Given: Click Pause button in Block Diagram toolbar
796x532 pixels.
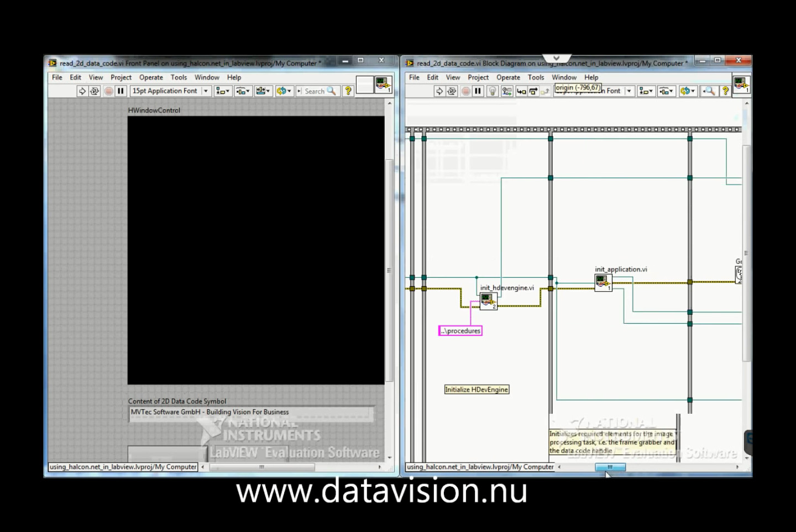Looking at the screenshot, I should click(478, 91).
